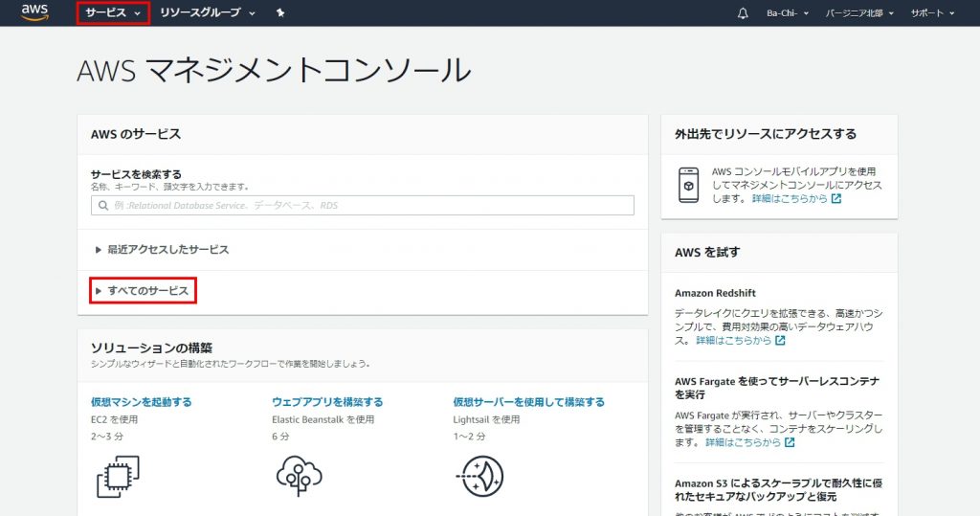Click the 'AWS を試す' heading

pyautogui.click(x=707, y=252)
